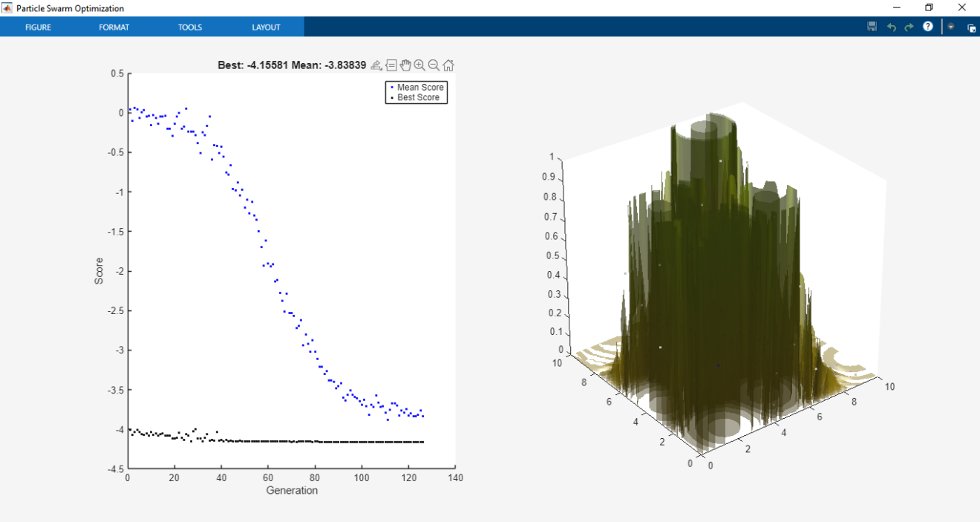Click the Undo arrow icon
Viewport: 980px width, 522px height.
coord(891,27)
